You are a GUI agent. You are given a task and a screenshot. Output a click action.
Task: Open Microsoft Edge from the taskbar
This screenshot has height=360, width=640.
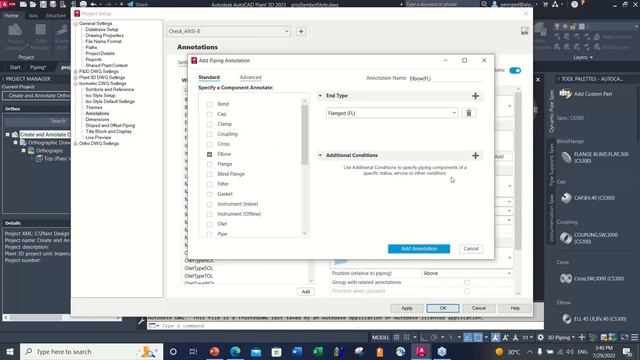pyautogui.click(x=235, y=351)
